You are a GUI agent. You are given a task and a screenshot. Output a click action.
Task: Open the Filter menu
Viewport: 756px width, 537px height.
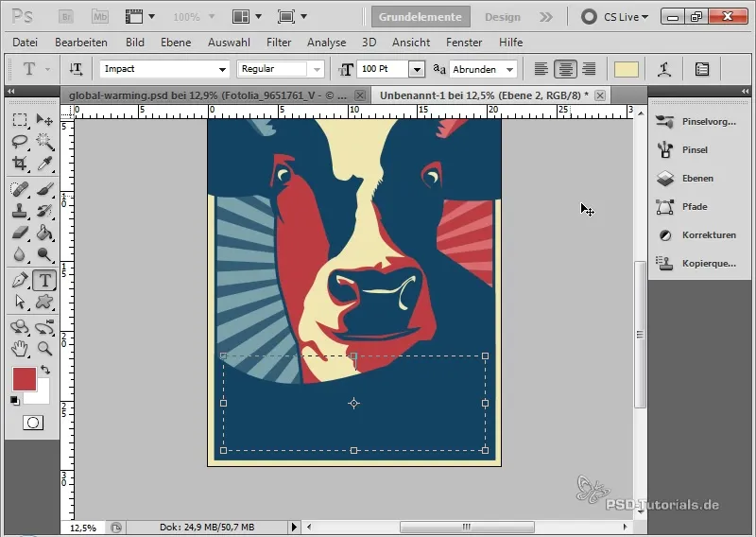[x=279, y=43]
